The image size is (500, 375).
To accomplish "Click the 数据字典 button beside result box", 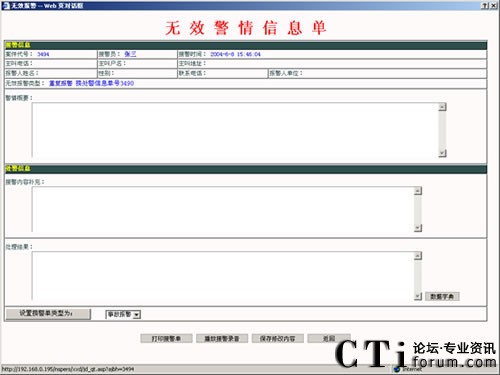I will 442,296.
